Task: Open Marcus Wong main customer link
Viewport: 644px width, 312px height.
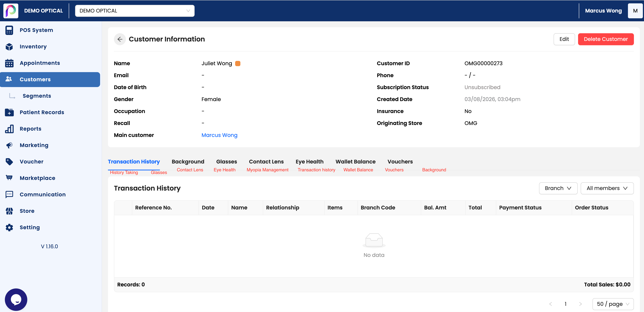Action: (x=219, y=135)
